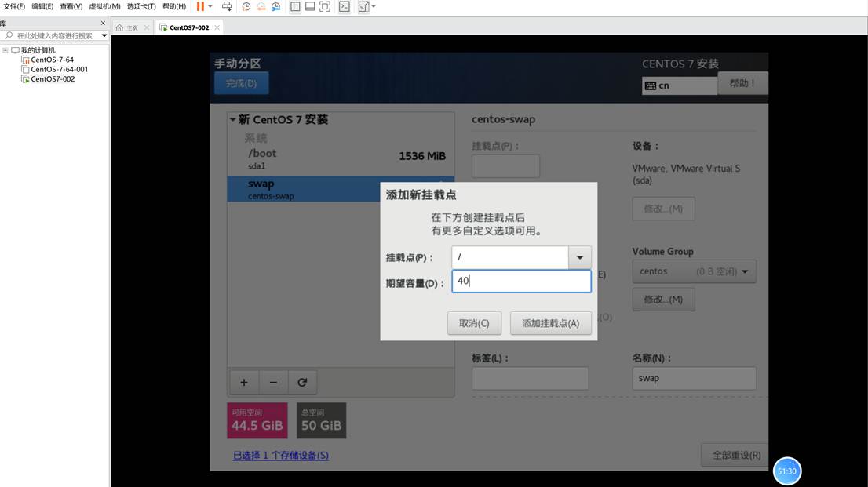
Task: Click the dark 总空间 50 GiB box
Action: click(321, 420)
